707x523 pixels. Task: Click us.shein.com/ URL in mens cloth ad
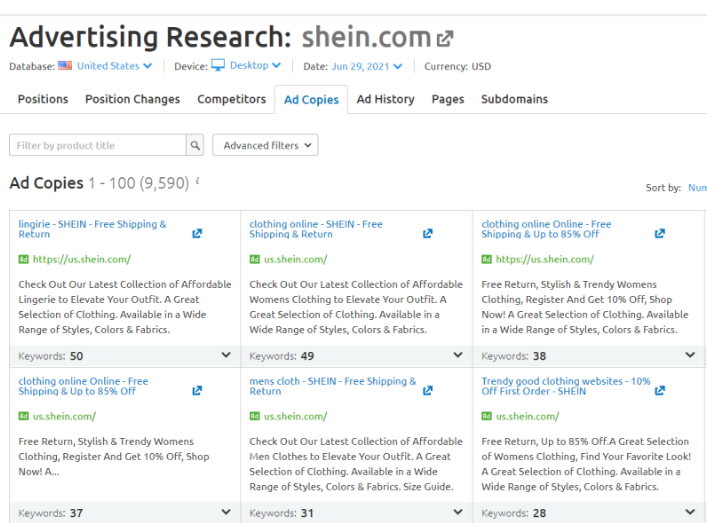(295, 416)
